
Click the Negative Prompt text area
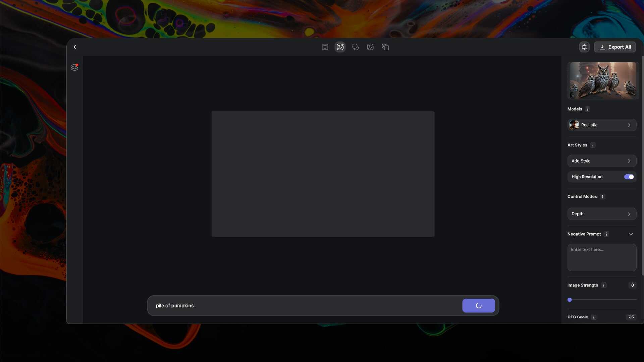(602, 257)
